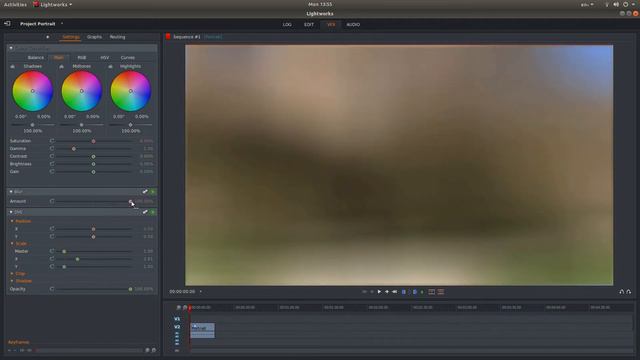This screenshot has height=360, width=640.
Task: Click the Gamma slider handle
Action: pyautogui.click(x=74, y=149)
